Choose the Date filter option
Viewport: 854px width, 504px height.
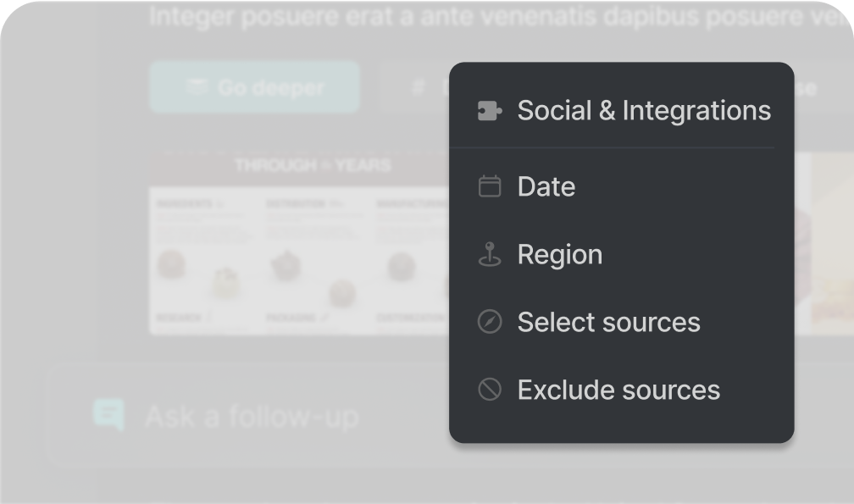point(546,186)
